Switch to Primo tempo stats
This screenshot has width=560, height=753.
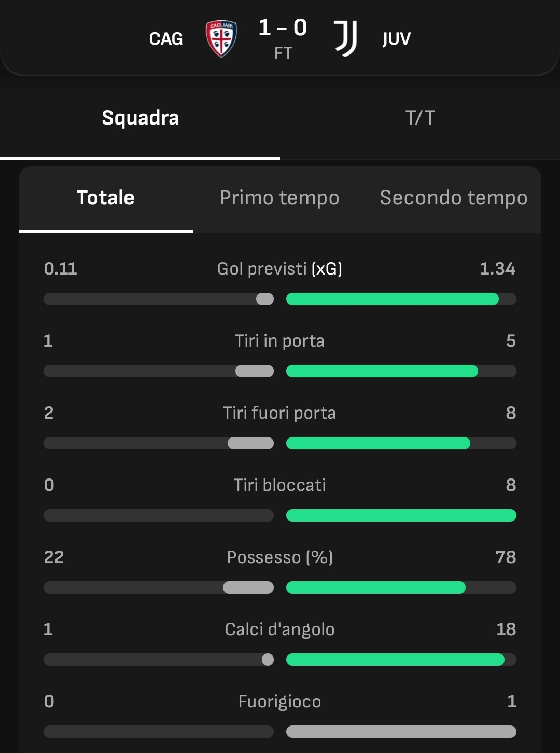(279, 198)
